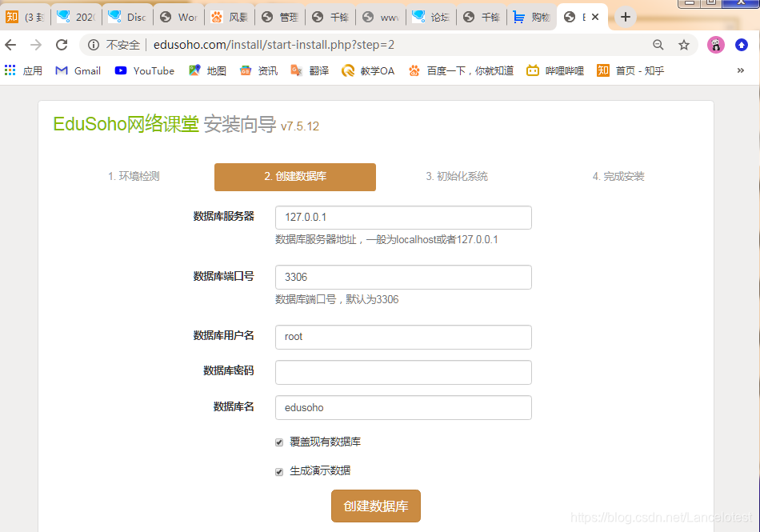Click the version text v7.5.12
This screenshot has width=760, height=532.
tap(299, 126)
